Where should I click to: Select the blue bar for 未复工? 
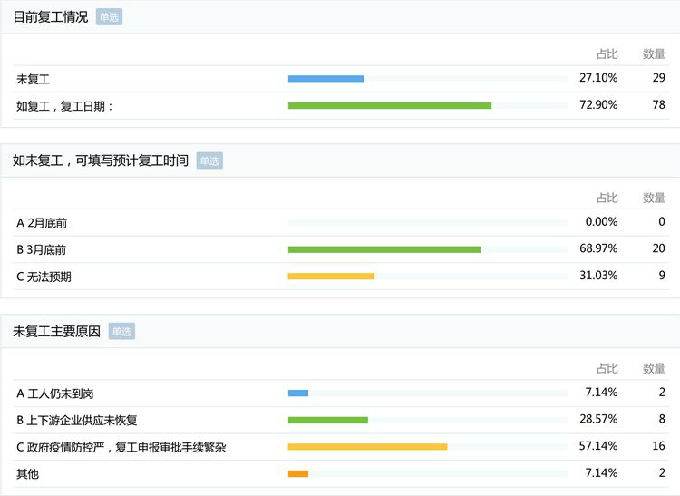(326, 79)
